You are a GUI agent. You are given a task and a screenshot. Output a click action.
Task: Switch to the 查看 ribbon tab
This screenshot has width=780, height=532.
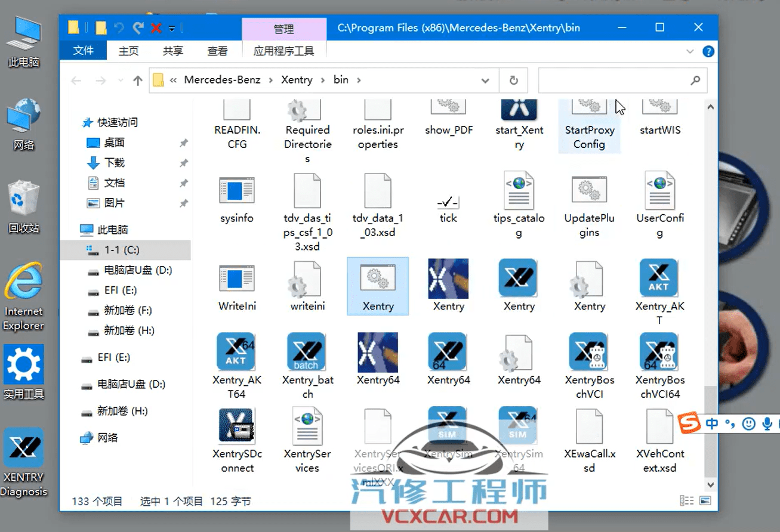[217, 51]
